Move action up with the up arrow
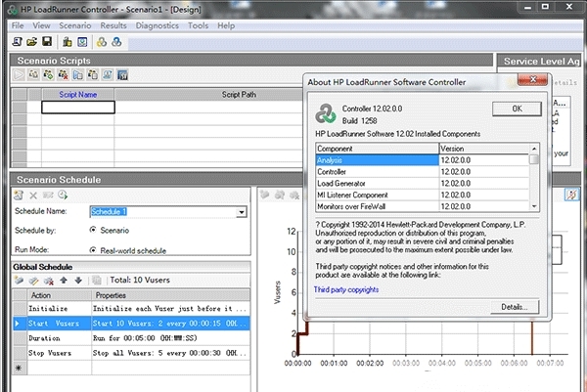 [x=64, y=280]
